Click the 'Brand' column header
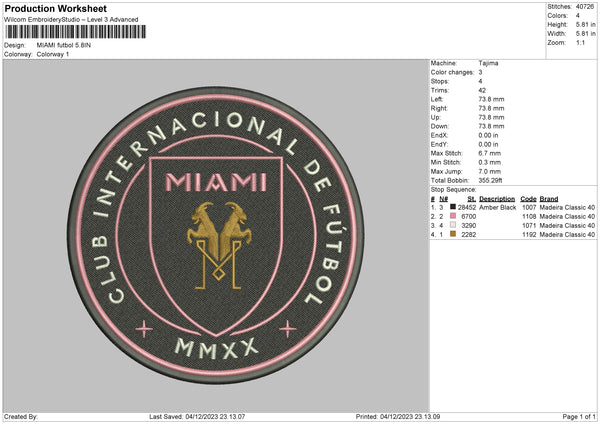 point(549,199)
